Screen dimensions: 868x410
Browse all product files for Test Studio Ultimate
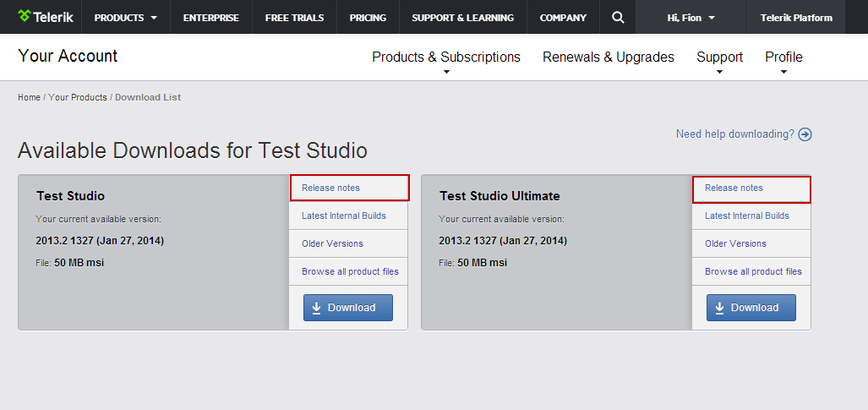point(753,271)
